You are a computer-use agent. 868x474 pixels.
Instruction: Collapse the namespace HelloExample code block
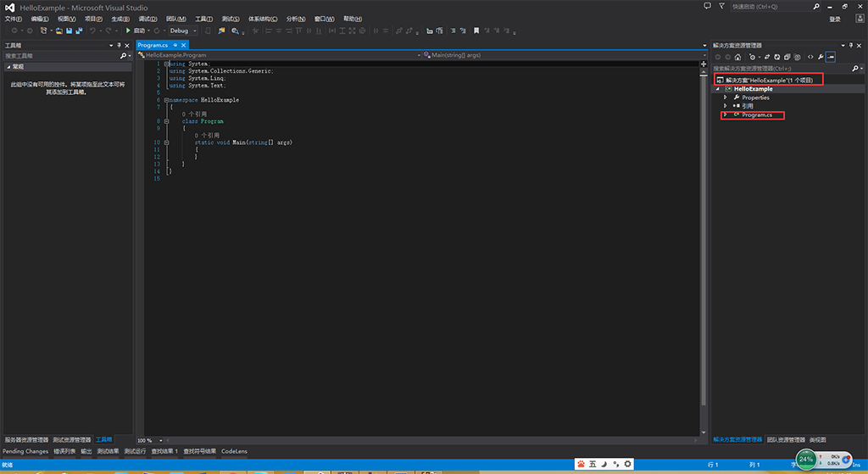(167, 100)
